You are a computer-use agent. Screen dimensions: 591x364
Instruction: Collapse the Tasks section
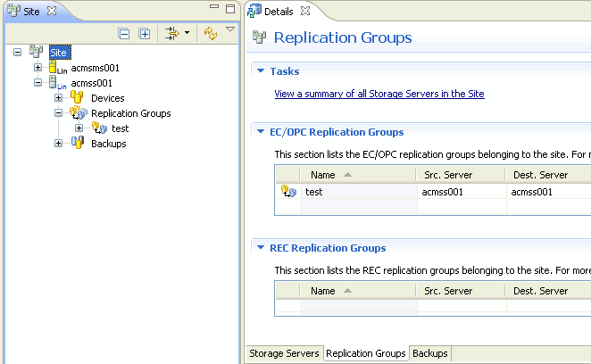(x=261, y=70)
